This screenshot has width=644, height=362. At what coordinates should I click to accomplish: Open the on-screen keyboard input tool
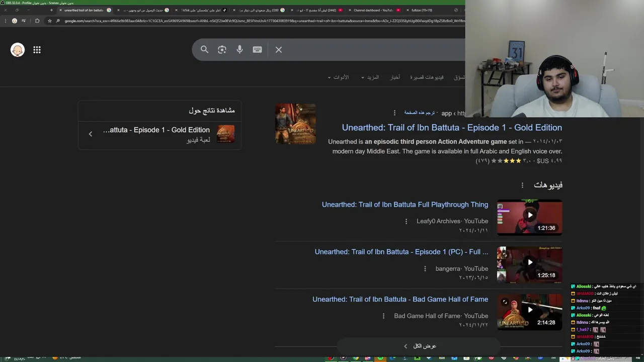(257, 50)
